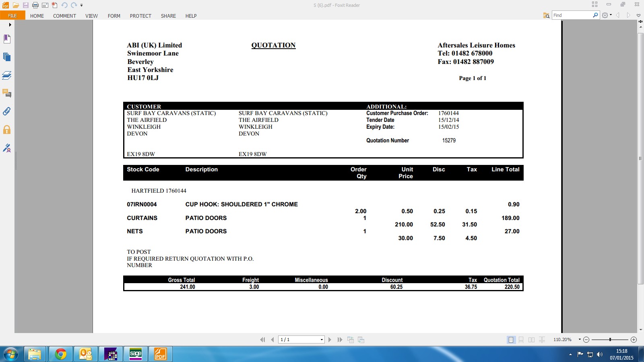Open the Bookmarks panel in the sidebar
The image size is (644, 362).
[x=7, y=39]
